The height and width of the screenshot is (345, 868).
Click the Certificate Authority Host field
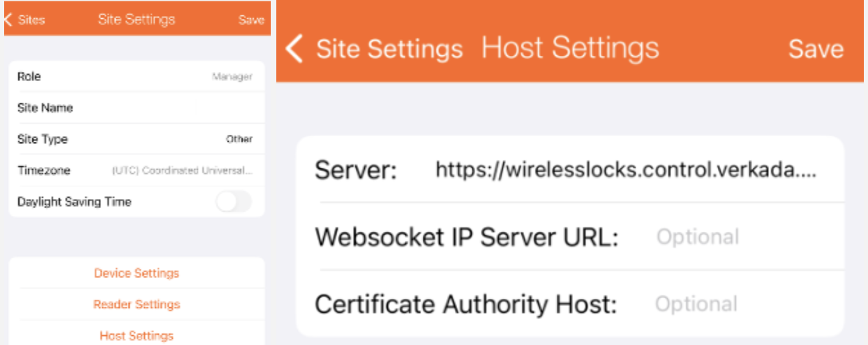(696, 304)
